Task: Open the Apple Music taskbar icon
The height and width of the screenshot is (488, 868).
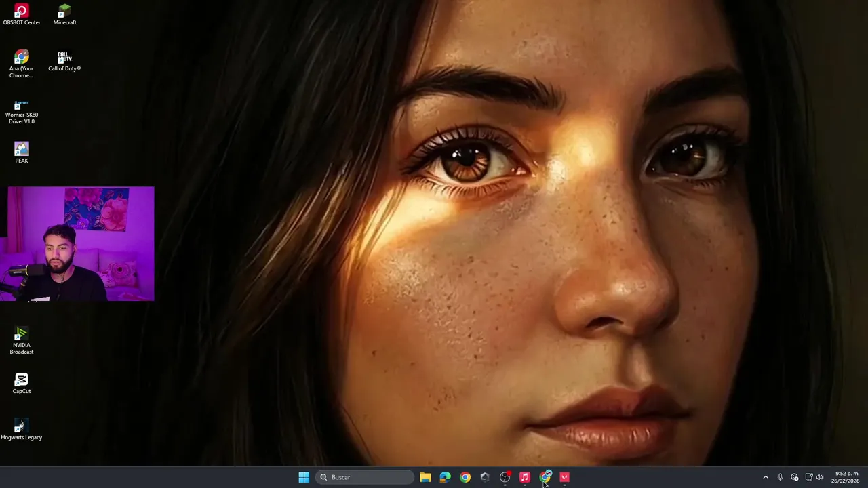Action: [525, 477]
